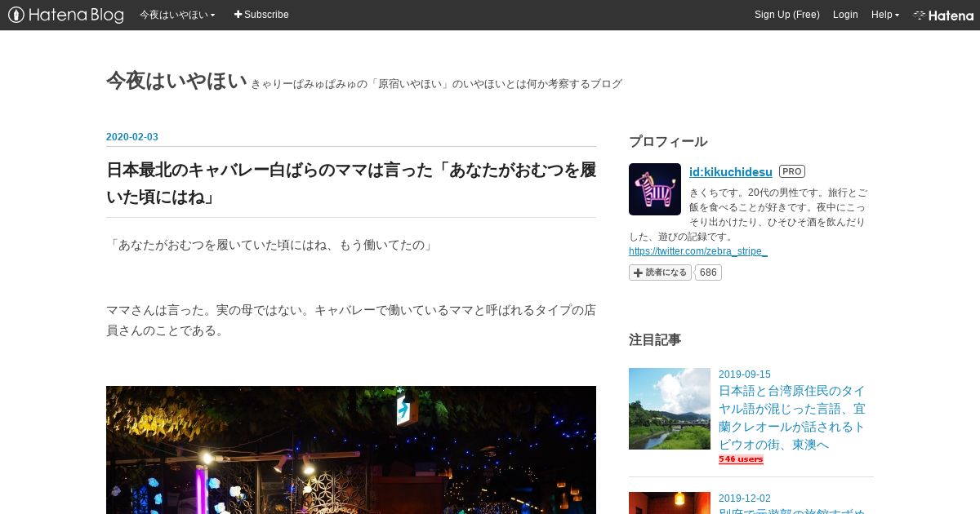Click the 読者になる button
Screen dimensions: 980x514
(x=660, y=273)
